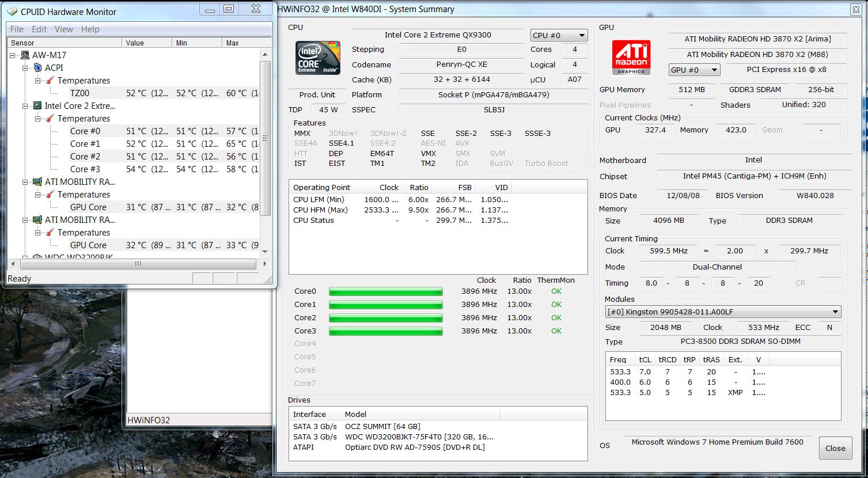Click the ATI Radeon Graphics logo

tap(631, 58)
